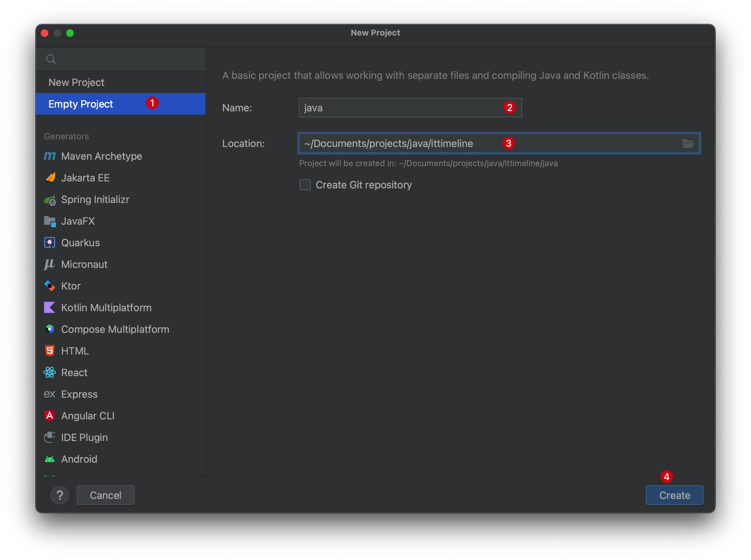Select the Android generator icon

(50, 459)
